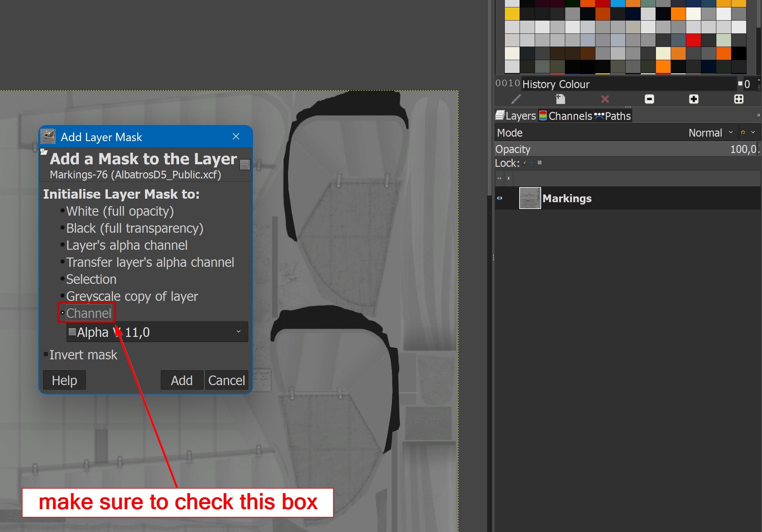Click the New colour from foreground icon

tap(560, 99)
